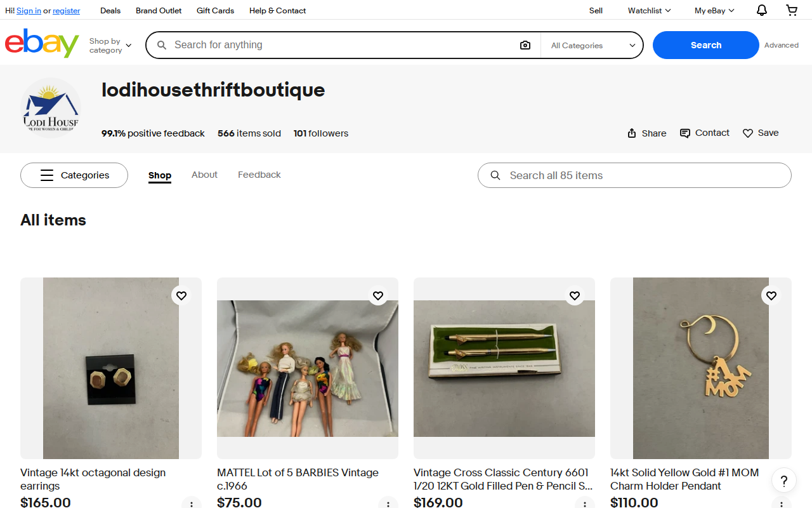Open the All Categories dropdown
The width and height of the screenshot is (812, 508).
pos(593,45)
